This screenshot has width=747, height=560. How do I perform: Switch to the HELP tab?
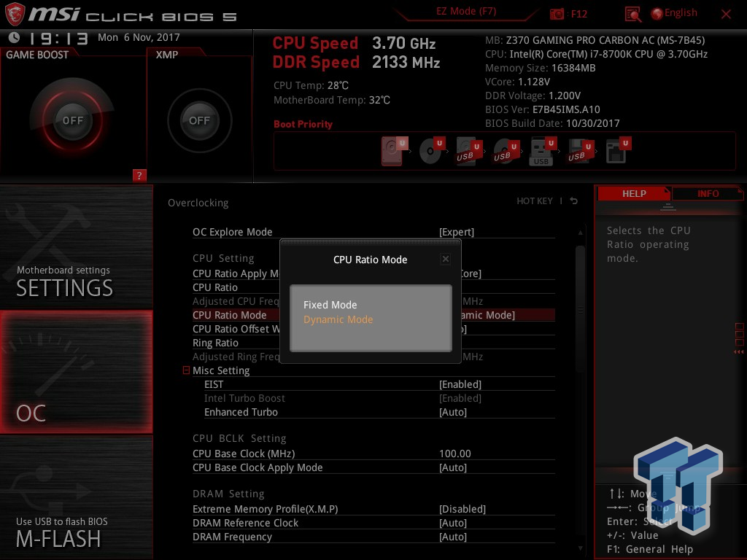634,194
